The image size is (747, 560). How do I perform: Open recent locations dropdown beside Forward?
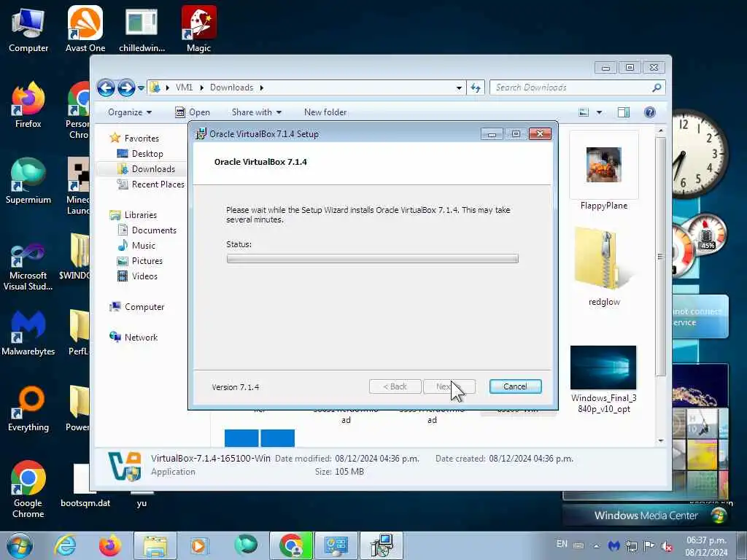pos(141,88)
